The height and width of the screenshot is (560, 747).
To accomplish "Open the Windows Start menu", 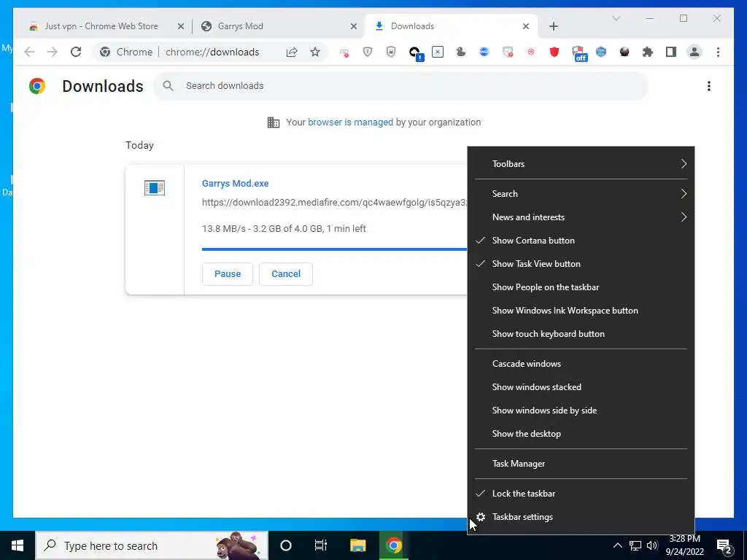I will (x=18, y=545).
